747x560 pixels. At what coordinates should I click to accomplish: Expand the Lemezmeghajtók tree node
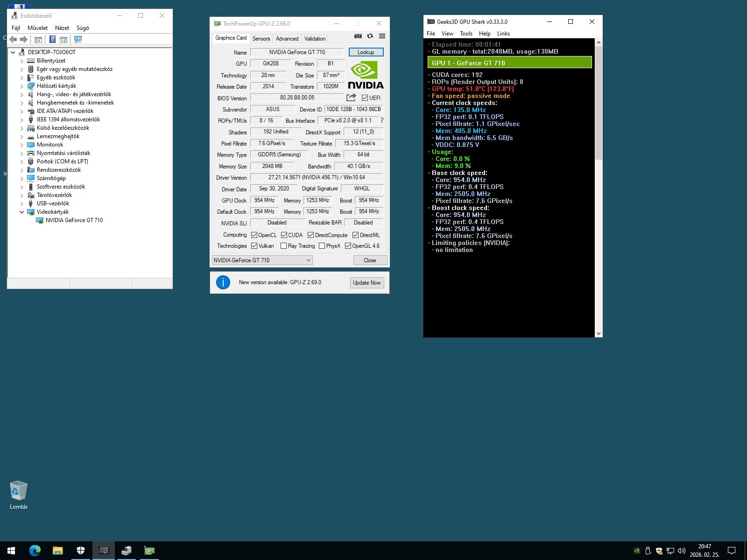[21, 136]
